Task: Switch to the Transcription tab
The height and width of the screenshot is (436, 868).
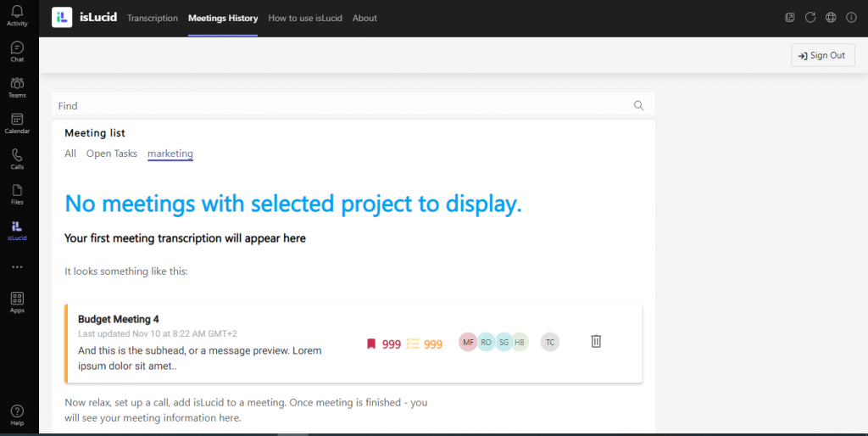Action: 153,18
